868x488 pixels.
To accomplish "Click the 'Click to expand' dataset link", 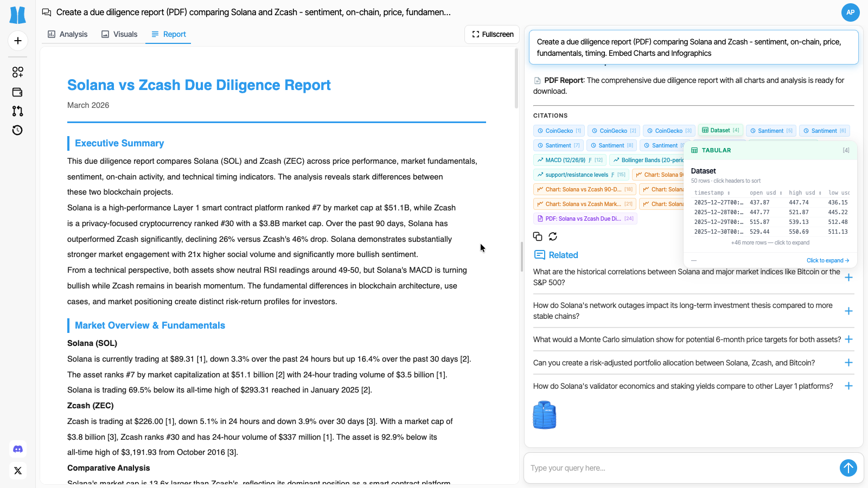I will 827,260.
